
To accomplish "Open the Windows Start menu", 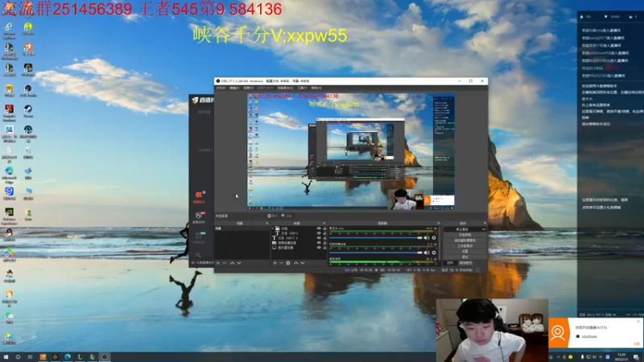I will (6, 357).
